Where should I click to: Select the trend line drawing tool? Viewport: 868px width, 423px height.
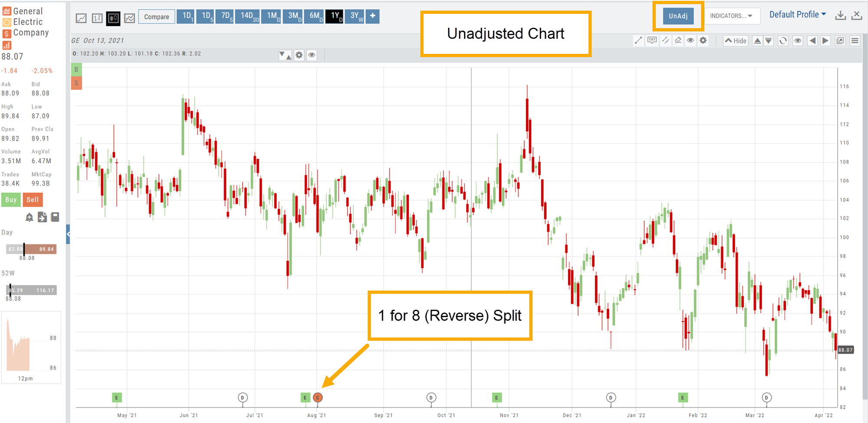(x=638, y=41)
